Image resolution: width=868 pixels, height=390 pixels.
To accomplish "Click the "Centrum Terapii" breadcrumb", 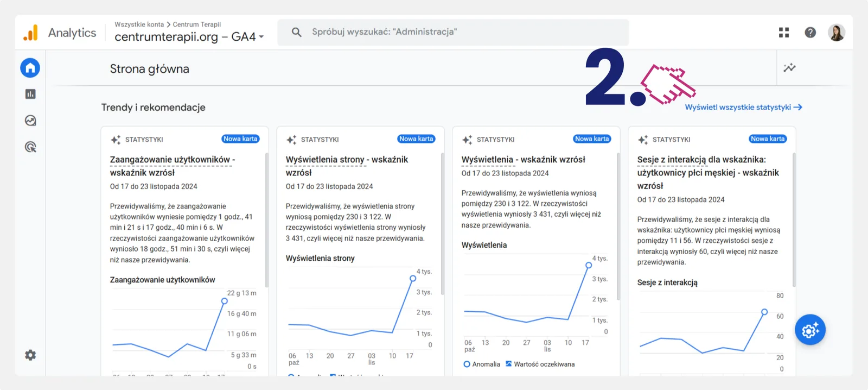I will pyautogui.click(x=197, y=24).
